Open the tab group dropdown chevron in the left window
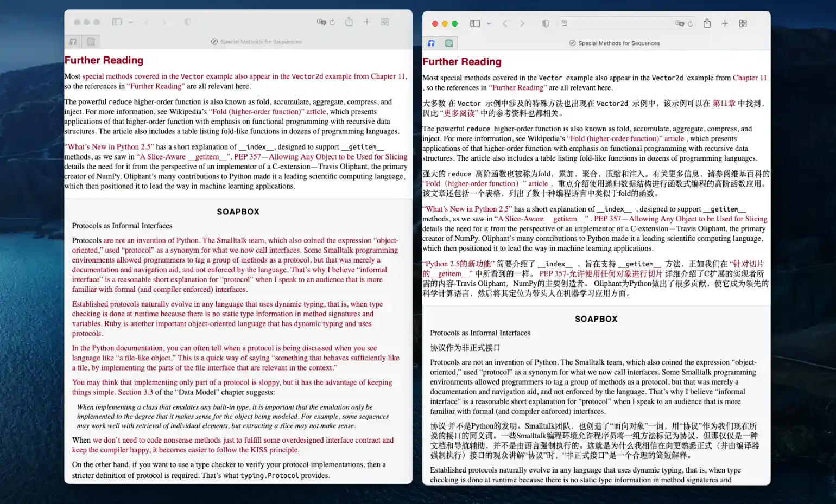 click(130, 22)
